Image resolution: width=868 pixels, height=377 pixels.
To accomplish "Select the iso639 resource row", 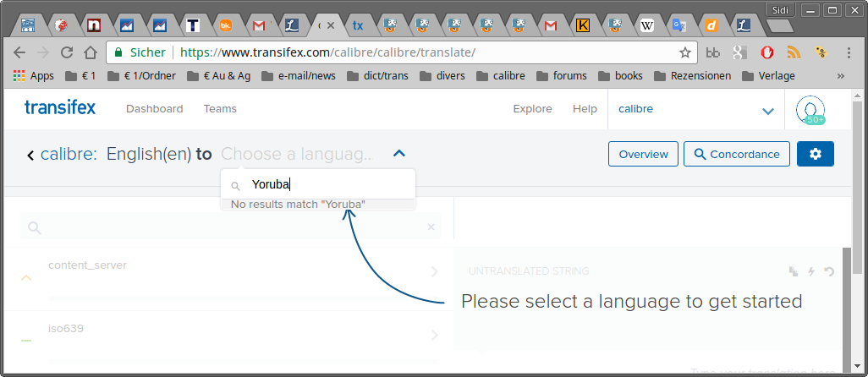I will point(229,342).
